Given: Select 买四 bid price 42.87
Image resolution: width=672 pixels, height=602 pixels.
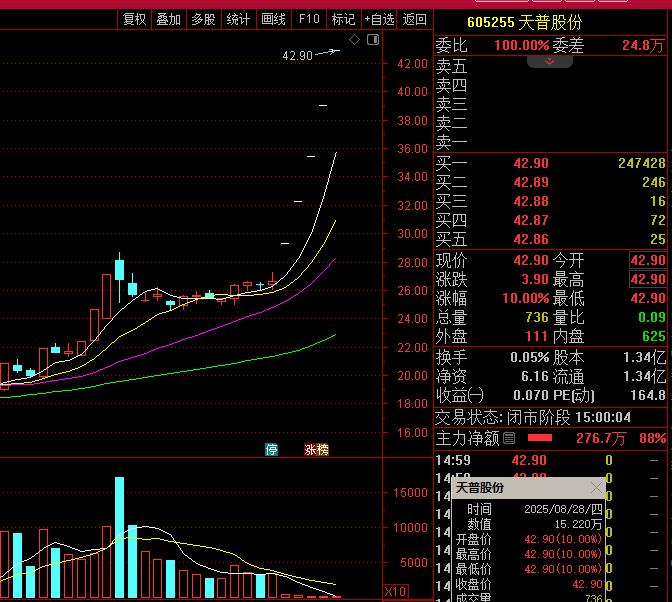Looking at the screenshot, I should point(531,220).
